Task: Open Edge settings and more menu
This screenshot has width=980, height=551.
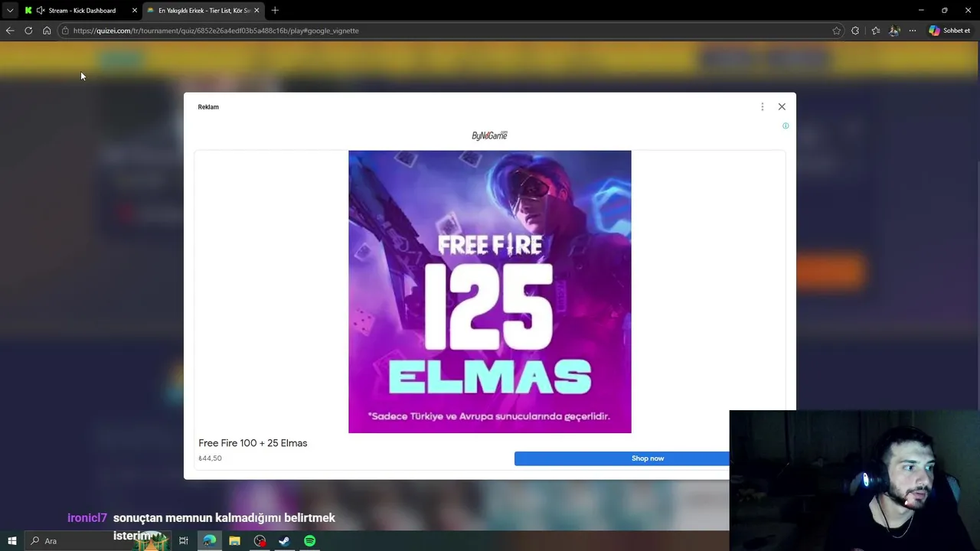Action: tap(913, 31)
